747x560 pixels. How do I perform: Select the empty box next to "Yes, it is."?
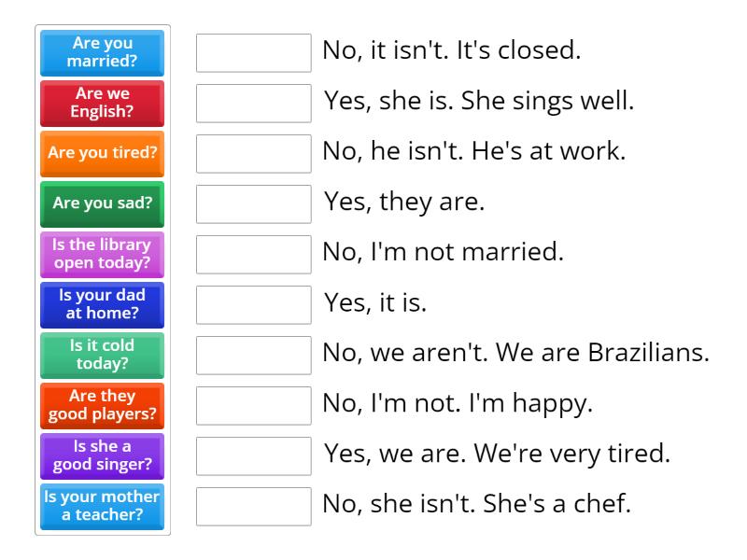[253, 305]
